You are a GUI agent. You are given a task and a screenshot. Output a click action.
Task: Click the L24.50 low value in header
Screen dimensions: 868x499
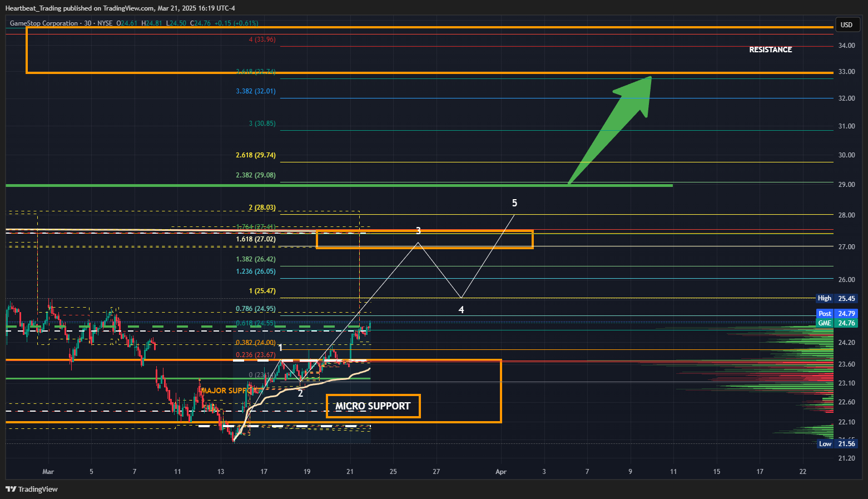pyautogui.click(x=176, y=23)
